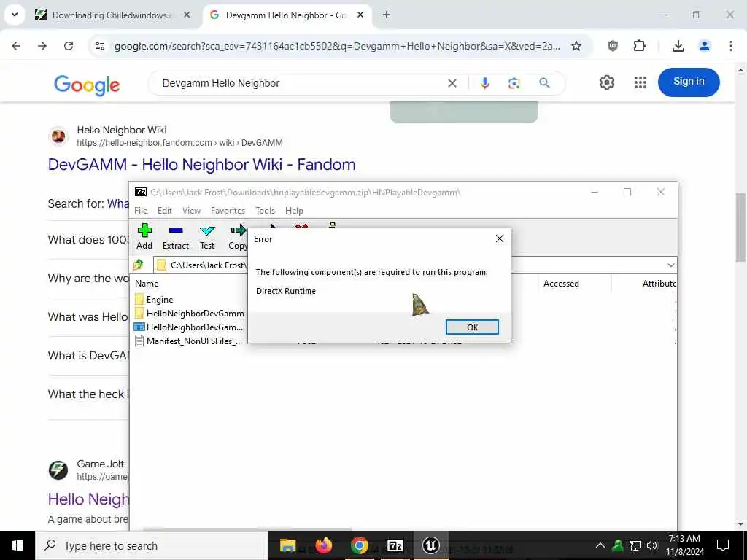The image size is (747, 560).
Task: Open the Windows Start menu
Action: (18, 545)
